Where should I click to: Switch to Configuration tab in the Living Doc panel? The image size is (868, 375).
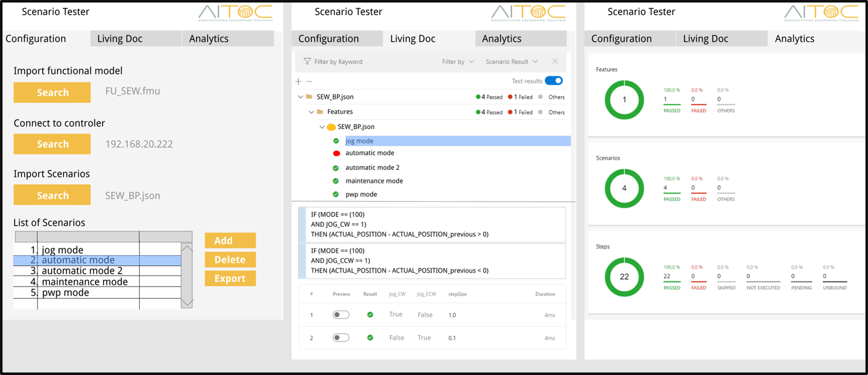pyautogui.click(x=337, y=39)
